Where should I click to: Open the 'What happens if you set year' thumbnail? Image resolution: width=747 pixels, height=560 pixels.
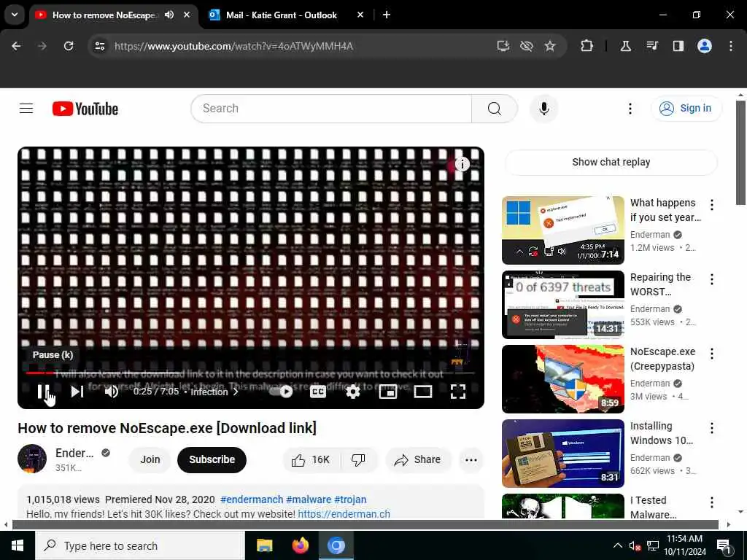[562, 230]
